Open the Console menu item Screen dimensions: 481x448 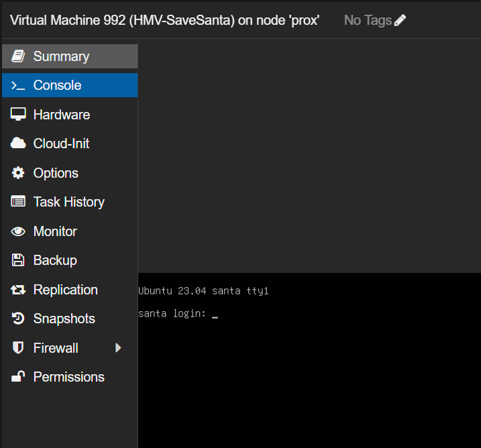click(57, 85)
